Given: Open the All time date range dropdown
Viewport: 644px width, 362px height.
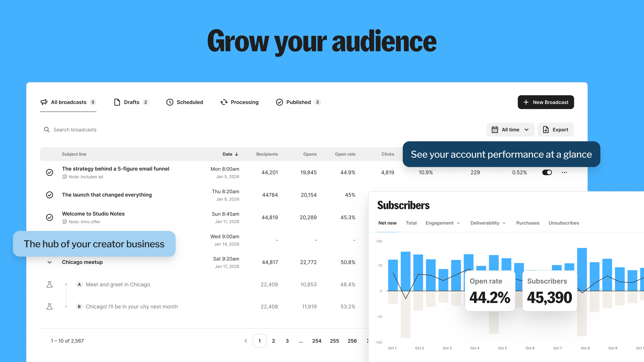Looking at the screenshot, I should tap(510, 130).
